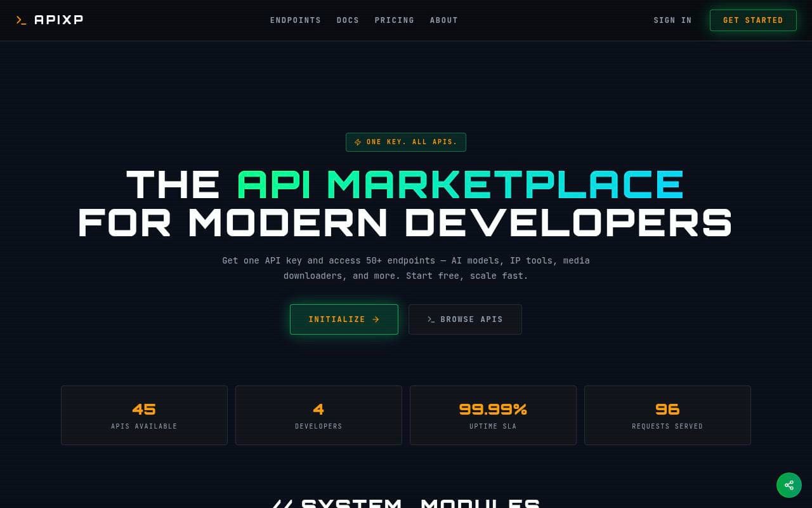Click the 'One Key. All APIs.' badge
The image size is (812, 508).
406,142
